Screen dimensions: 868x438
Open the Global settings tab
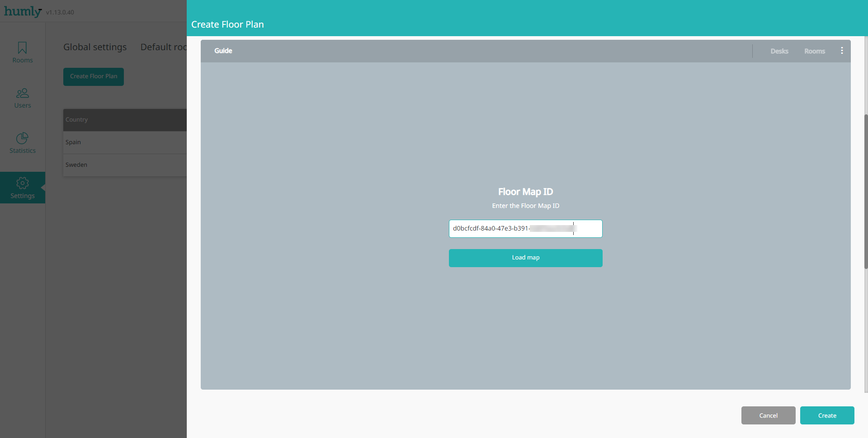(x=95, y=47)
